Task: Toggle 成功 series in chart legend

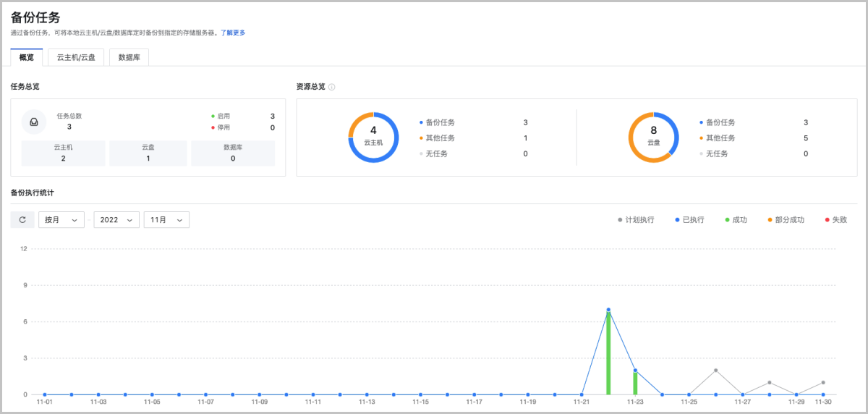Action: click(736, 220)
